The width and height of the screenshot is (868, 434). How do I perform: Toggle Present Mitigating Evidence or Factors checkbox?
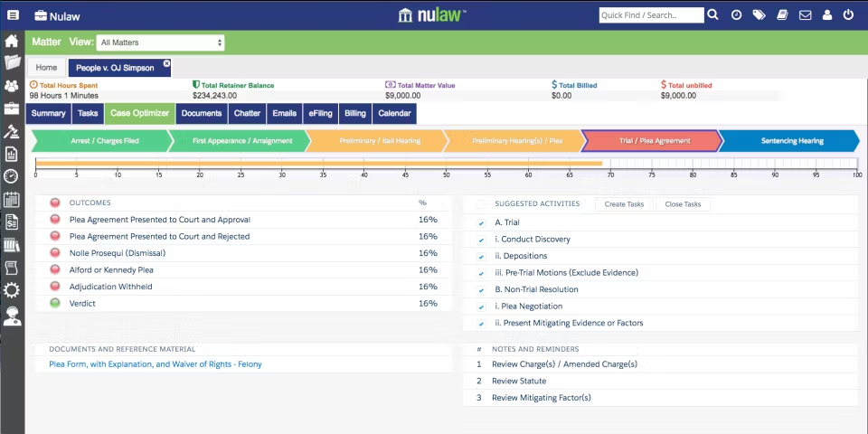click(481, 324)
